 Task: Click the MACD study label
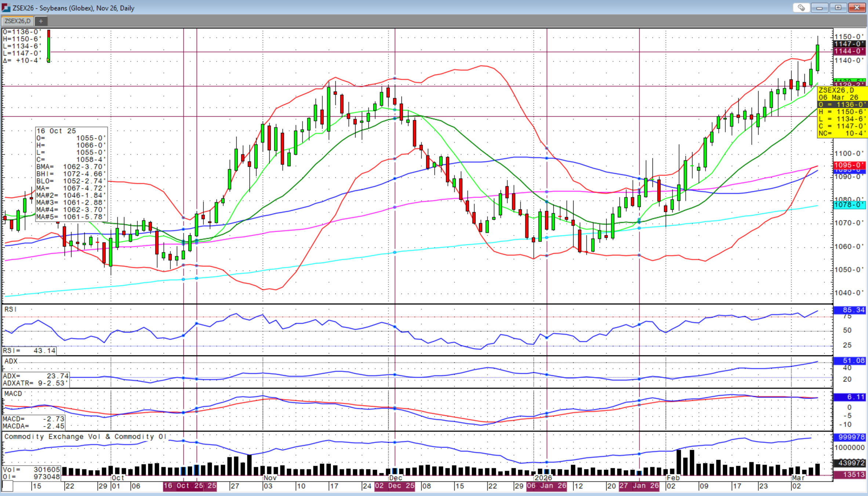pos(13,394)
